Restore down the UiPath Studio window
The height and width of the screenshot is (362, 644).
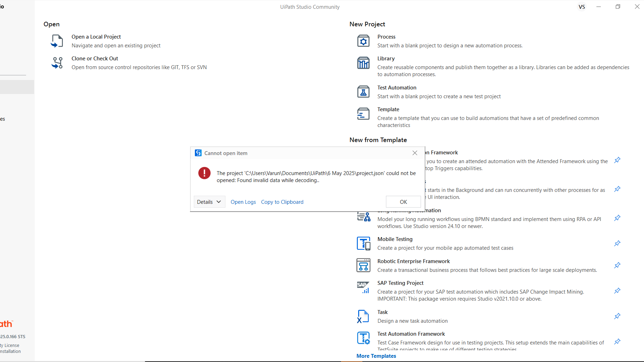[x=618, y=7]
